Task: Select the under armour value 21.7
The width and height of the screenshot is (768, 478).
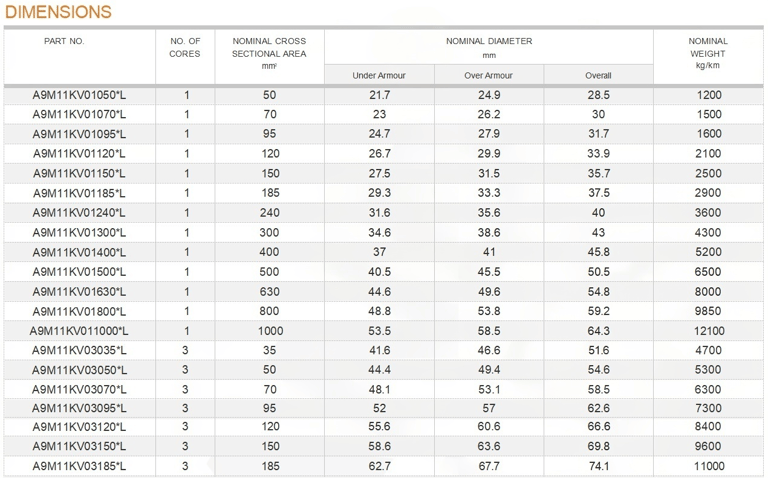Action: pos(380,95)
